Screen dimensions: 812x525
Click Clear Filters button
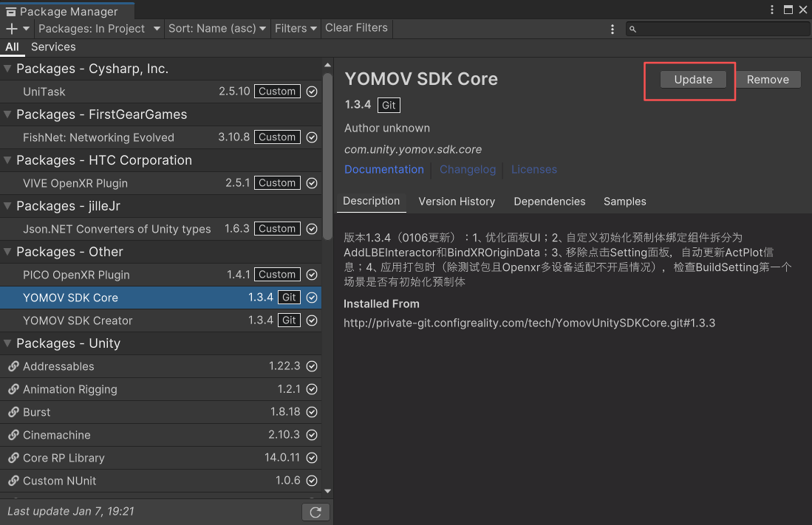click(x=356, y=28)
